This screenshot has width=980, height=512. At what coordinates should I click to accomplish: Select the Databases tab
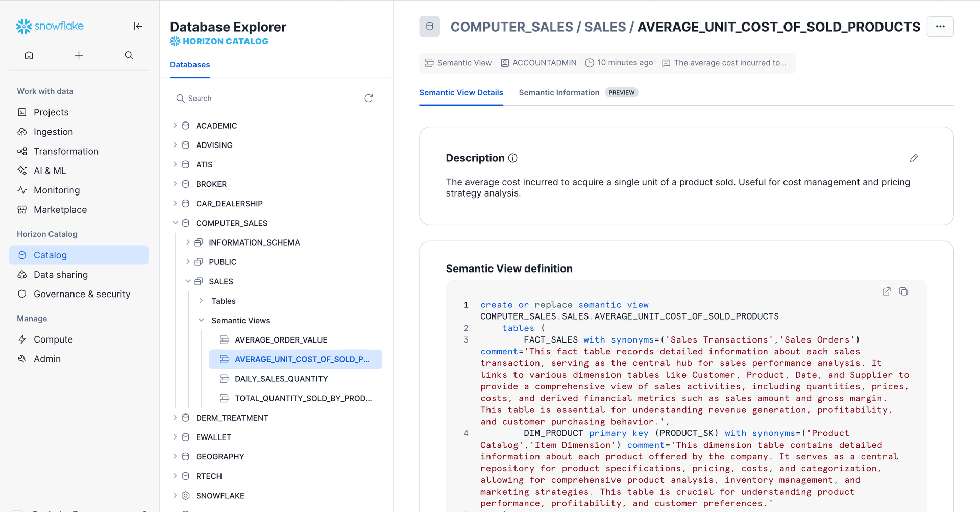pos(190,65)
